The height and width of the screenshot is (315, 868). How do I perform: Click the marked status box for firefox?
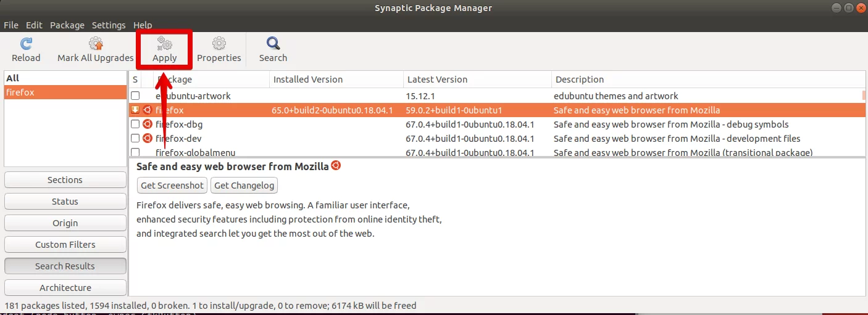[x=135, y=110]
